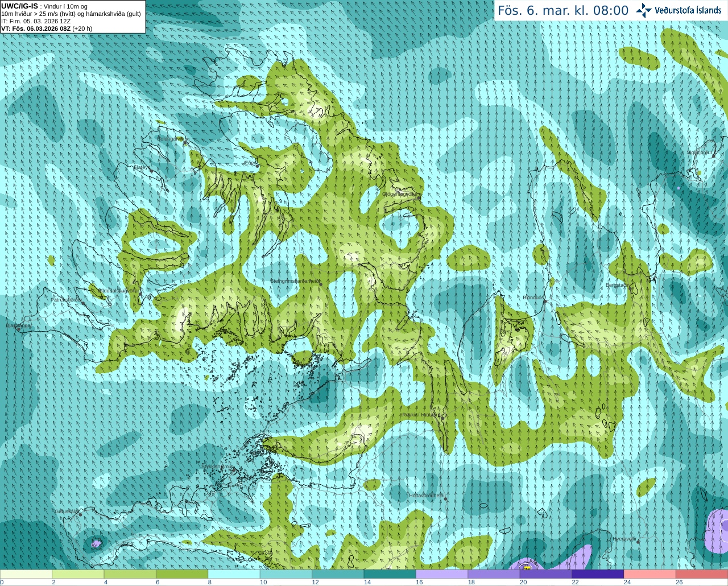The height and width of the screenshot is (586, 728).
Task: Click the Hveravellir station label
Action: point(624,538)
